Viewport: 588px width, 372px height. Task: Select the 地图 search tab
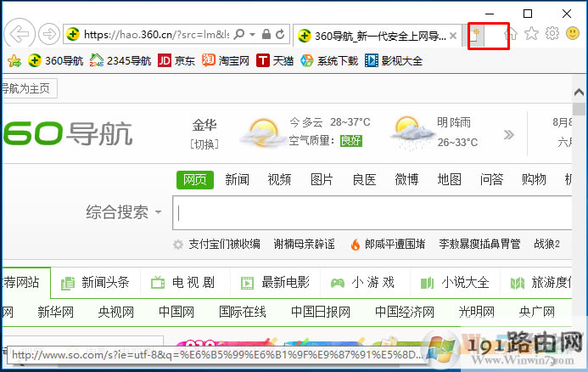pos(449,179)
